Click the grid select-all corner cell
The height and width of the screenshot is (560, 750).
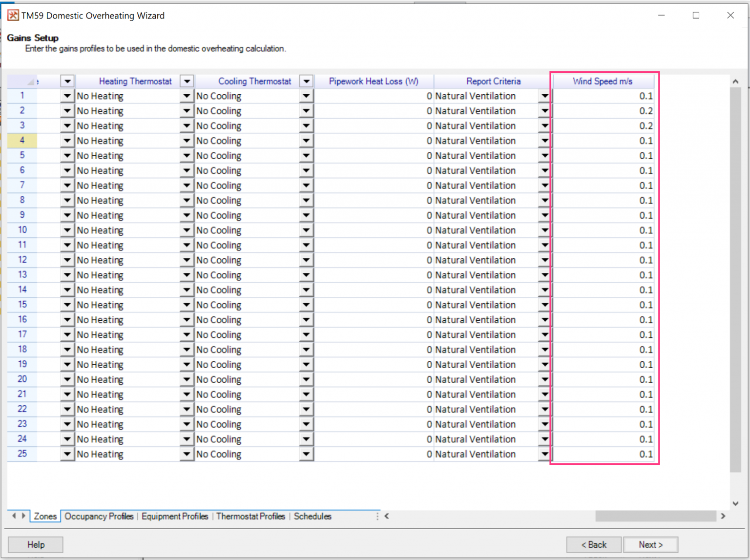pos(22,82)
